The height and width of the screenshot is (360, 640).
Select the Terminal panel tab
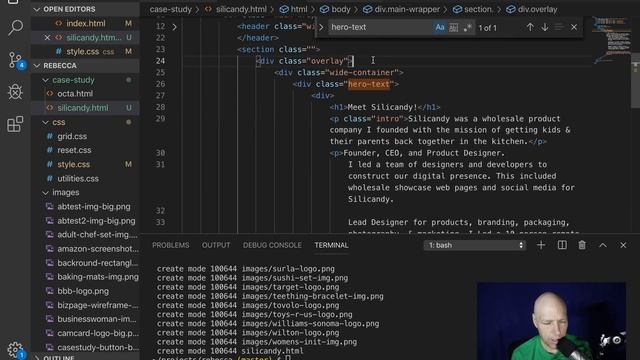coord(331,245)
